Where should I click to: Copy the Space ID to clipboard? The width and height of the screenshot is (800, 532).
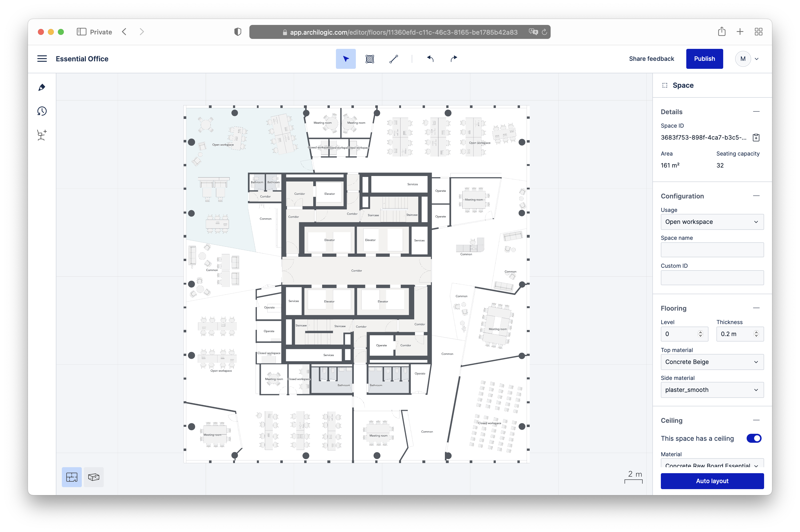756,137
